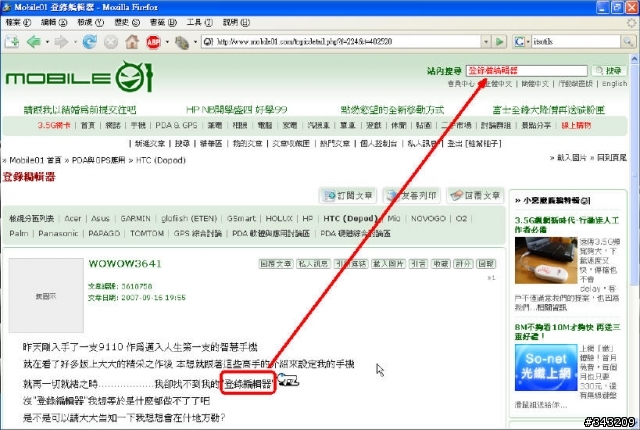Reload the current page

click(89, 42)
